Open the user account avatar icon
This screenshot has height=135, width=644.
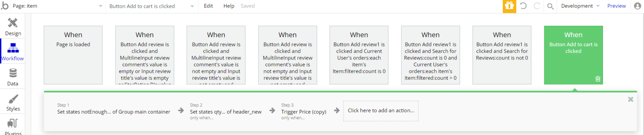coord(637,6)
